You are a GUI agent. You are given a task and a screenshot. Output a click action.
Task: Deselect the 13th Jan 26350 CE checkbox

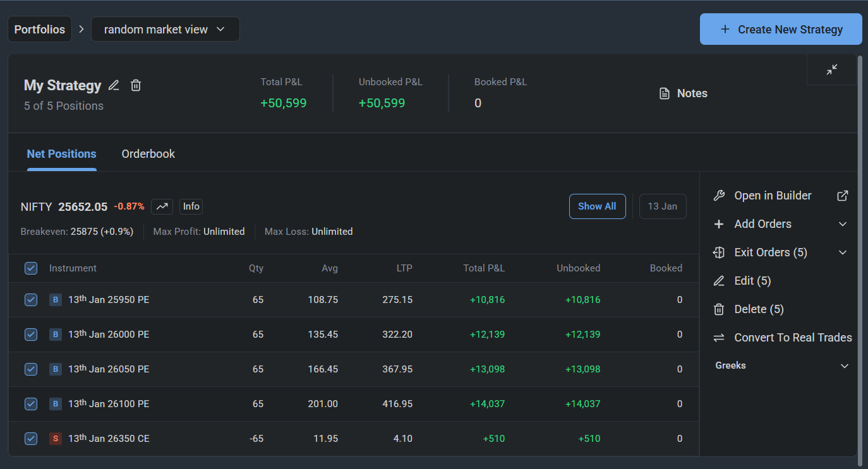(x=31, y=438)
